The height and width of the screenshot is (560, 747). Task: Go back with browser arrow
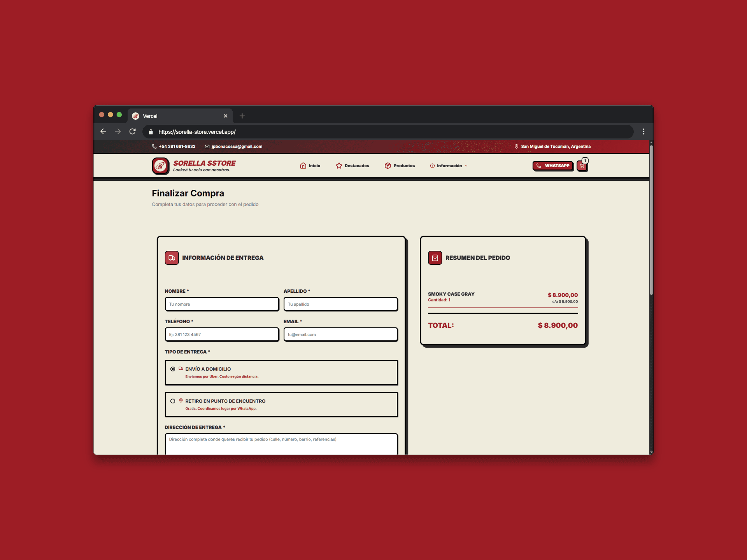(103, 131)
